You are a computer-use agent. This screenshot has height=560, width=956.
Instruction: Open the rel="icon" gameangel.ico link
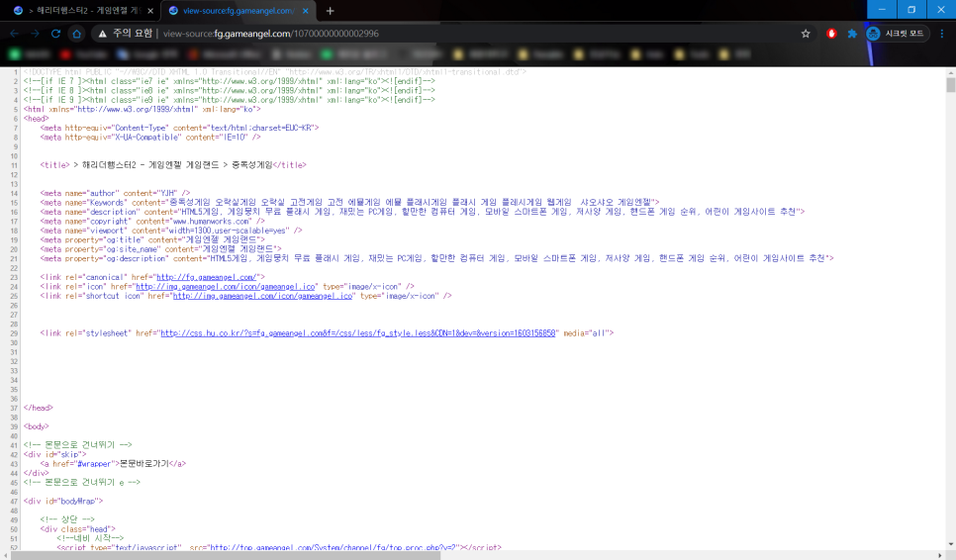click(225, 286)
